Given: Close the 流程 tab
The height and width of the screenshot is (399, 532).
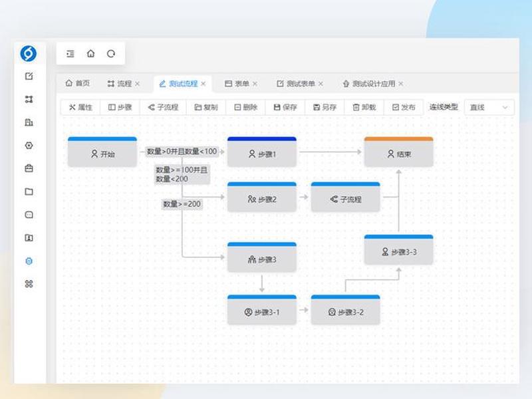Looking at the screenshot, I should (x=138, y=84).
